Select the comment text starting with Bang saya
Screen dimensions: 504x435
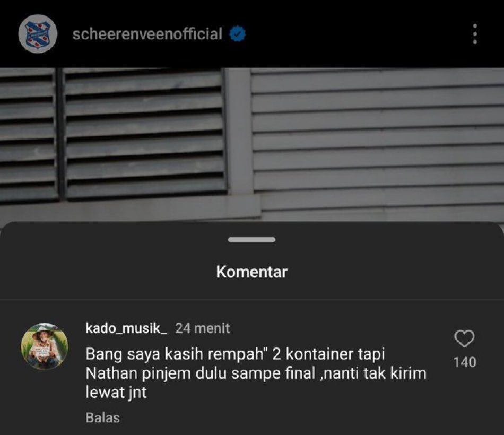(256, 373)
